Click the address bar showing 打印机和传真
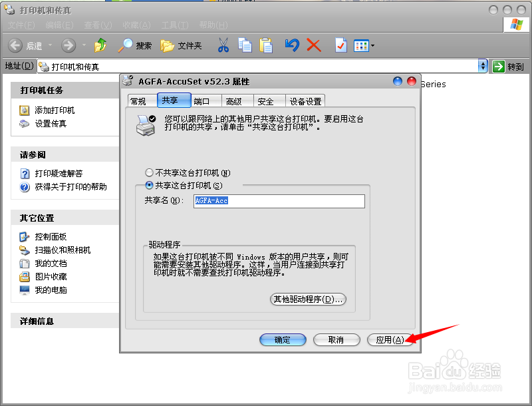Image resolution: width=532 pixels, height=406 pixels. coord(258,67)
